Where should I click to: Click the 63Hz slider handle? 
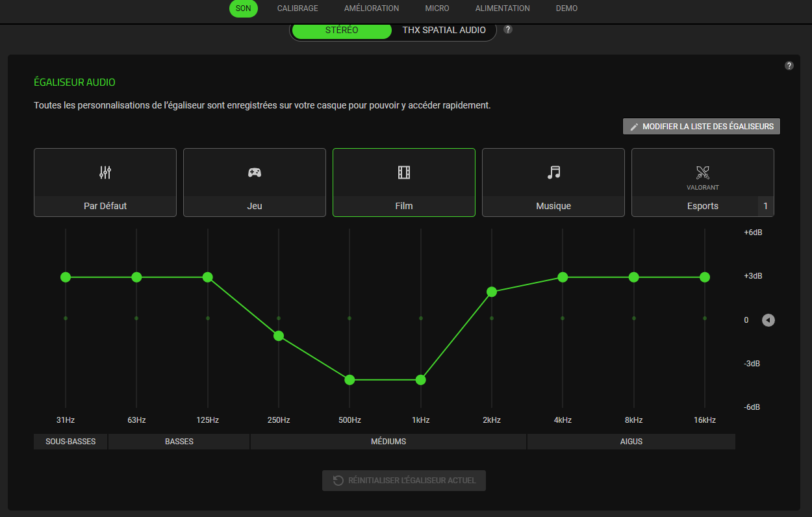136,277
